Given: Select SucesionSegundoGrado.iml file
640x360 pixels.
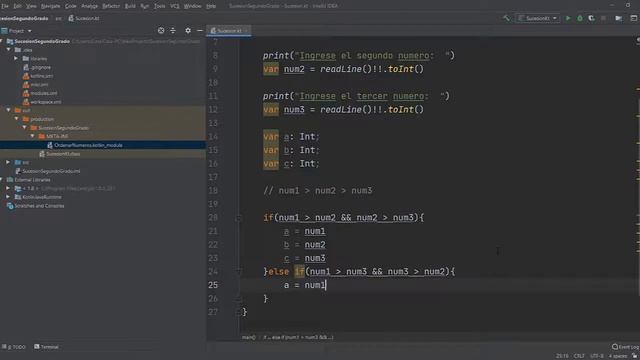Looking at the screenshot, I should (47, 171).
